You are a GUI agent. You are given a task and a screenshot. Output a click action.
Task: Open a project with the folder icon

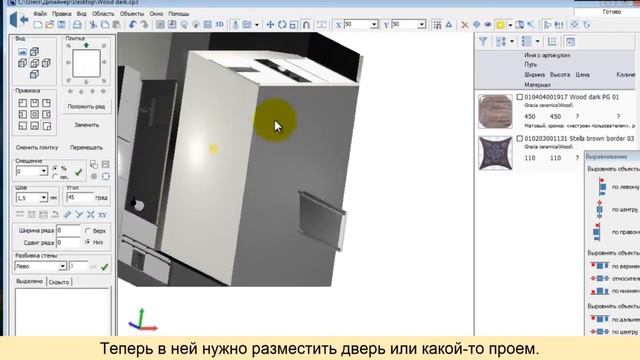click(x=49, y=25)
